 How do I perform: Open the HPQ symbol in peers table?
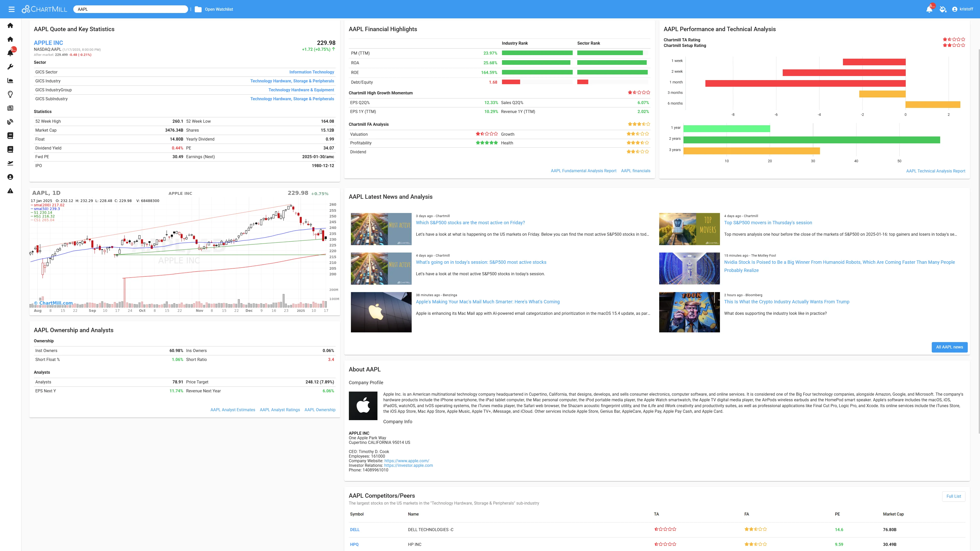click(x=354, y=545)
